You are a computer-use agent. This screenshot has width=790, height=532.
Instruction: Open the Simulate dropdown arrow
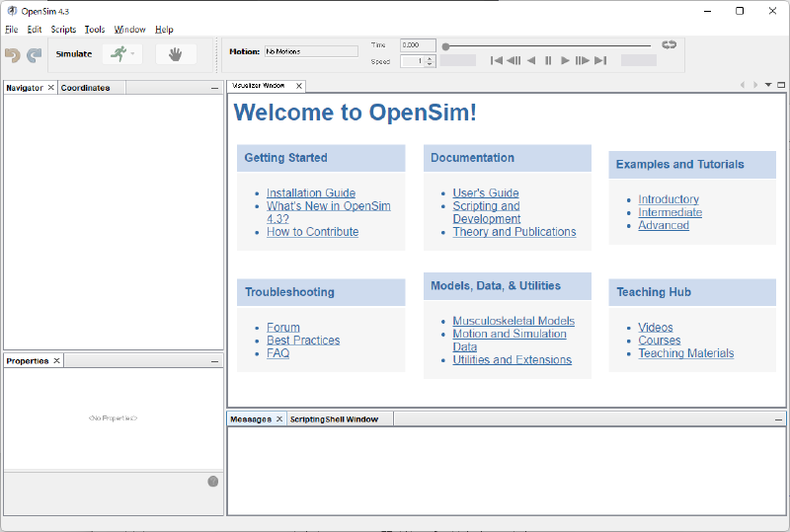[133, 54]
